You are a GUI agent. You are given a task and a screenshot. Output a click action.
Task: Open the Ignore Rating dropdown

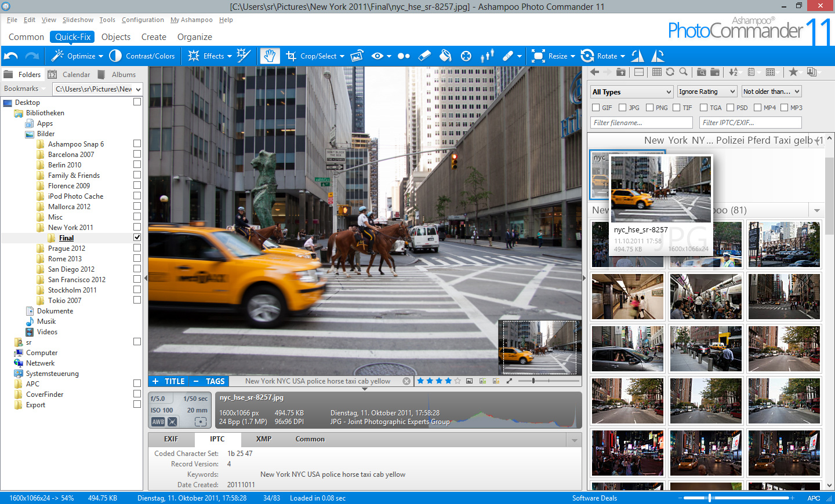(706, 92)
